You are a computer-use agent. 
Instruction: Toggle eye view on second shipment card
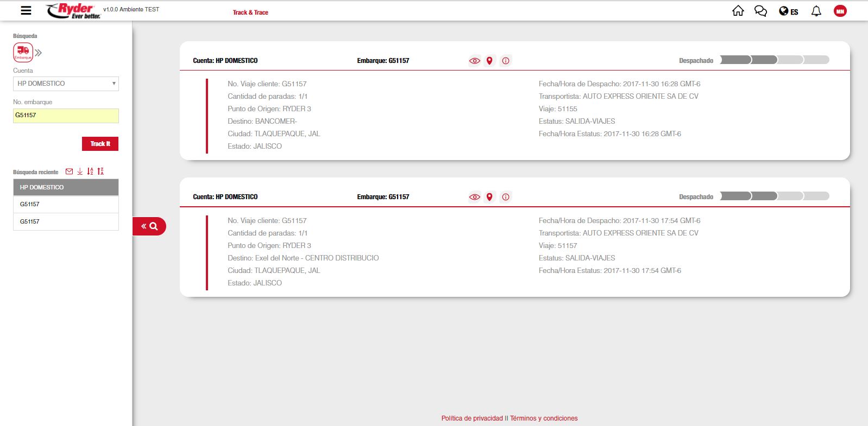474,197
